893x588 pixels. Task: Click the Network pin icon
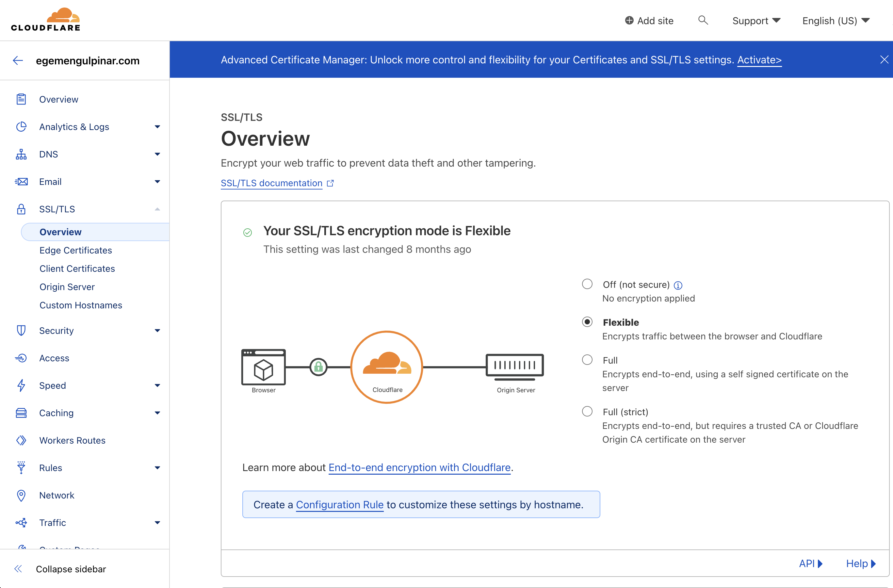click(21, 495)
